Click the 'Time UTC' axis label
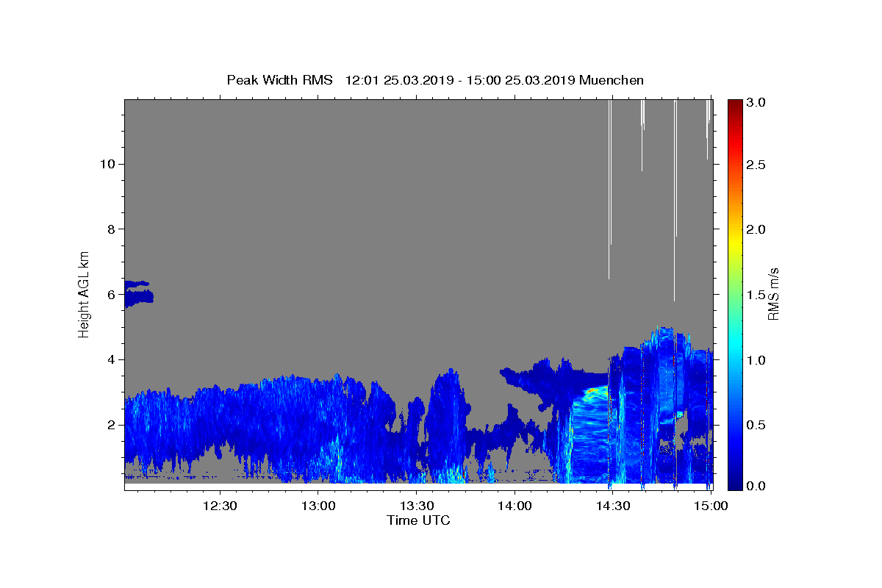Screen dimensions: 882x588 point(418,520)
